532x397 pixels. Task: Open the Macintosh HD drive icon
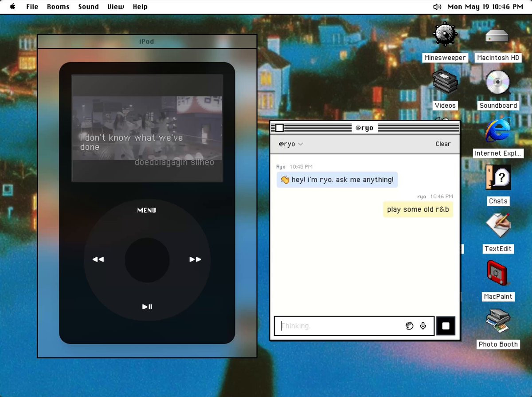click(497, 36)
